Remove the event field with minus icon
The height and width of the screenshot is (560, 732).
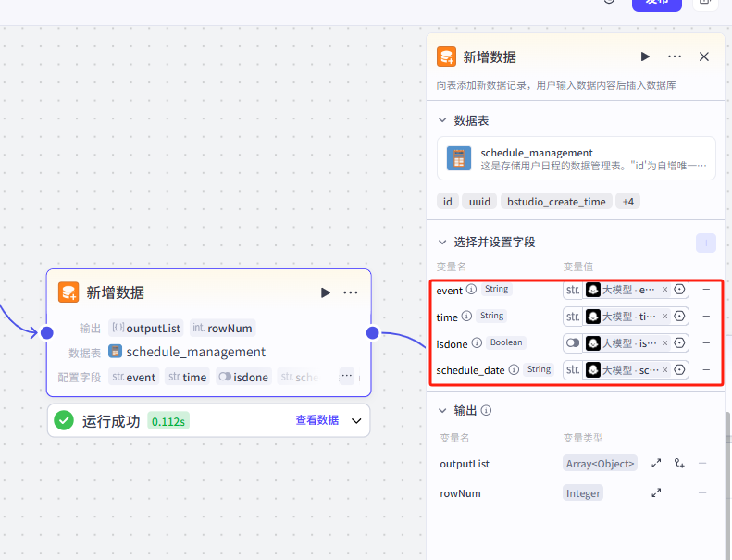pyautogui.click(x=706, y=290)
